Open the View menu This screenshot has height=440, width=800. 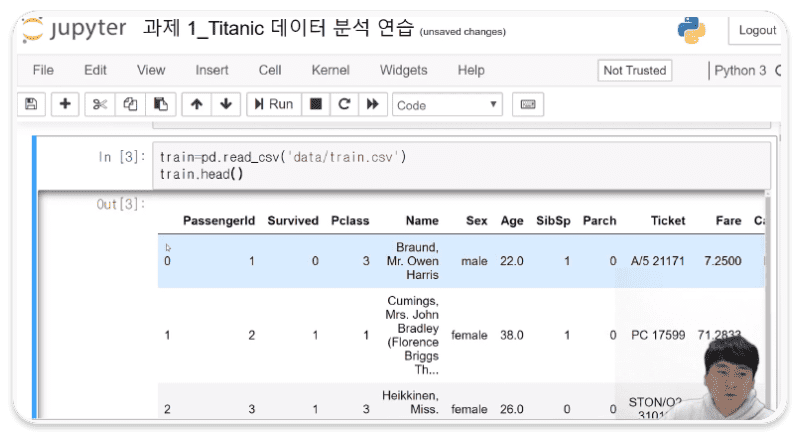pyautogui.click(x=151, y=70)
